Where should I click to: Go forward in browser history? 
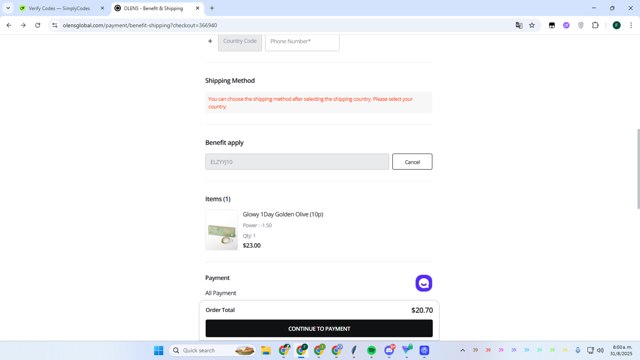click(x=23, y=25)
